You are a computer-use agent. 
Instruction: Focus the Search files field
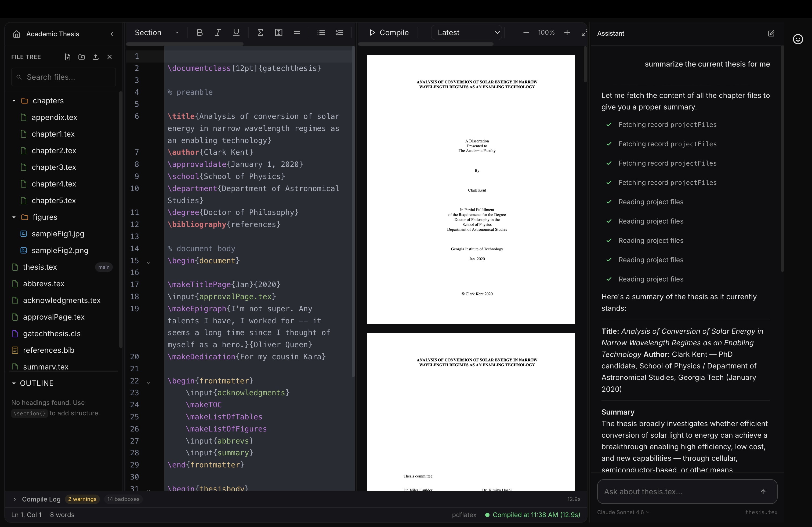63,77
